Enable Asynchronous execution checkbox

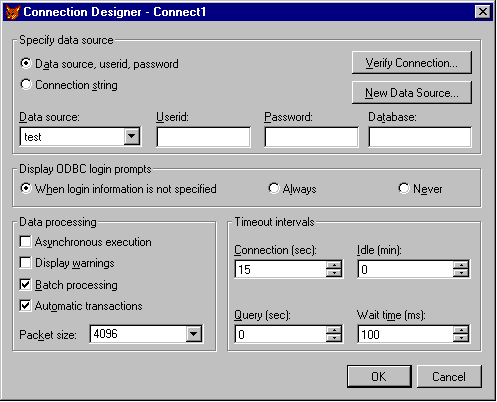pyautogui.click(x=25, y=242)
